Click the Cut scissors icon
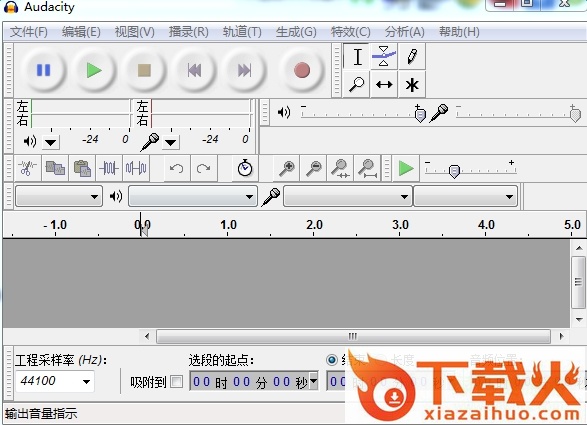587x425 pixels. click(27, 168)
